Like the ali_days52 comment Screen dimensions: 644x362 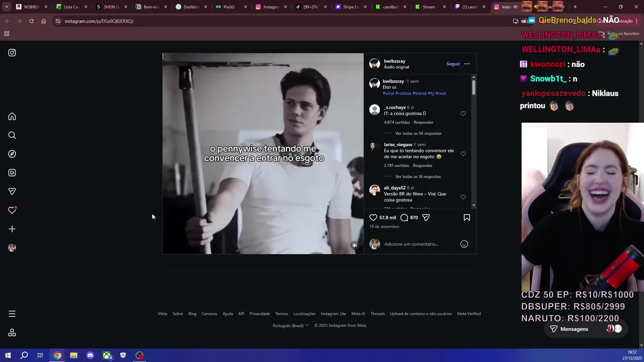463,197
